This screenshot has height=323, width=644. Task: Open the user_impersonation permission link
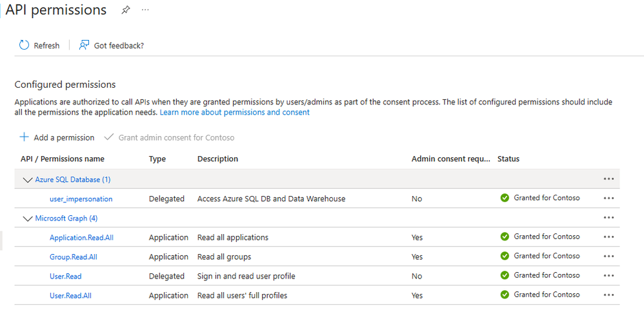(x=81, y=199)
